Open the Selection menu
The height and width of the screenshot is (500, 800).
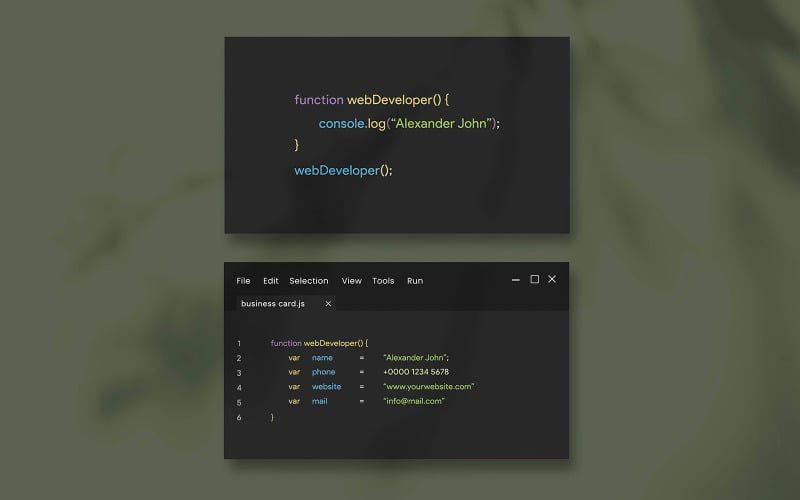309,281
